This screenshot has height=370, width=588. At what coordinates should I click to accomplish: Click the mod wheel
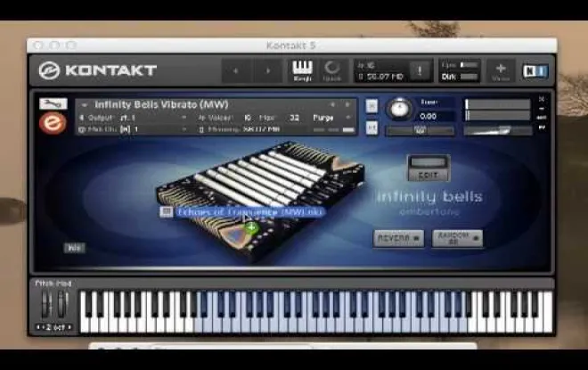pyautogui.click(x=62, y=305)
